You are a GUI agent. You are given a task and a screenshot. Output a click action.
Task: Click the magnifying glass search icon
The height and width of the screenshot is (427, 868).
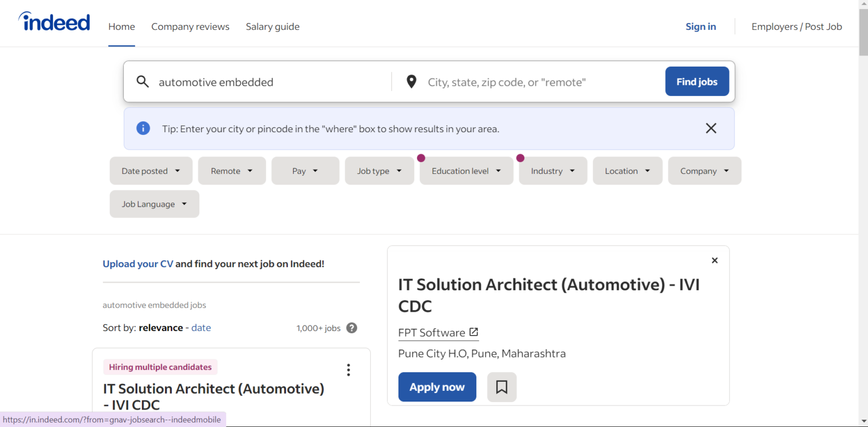point(143,81)
